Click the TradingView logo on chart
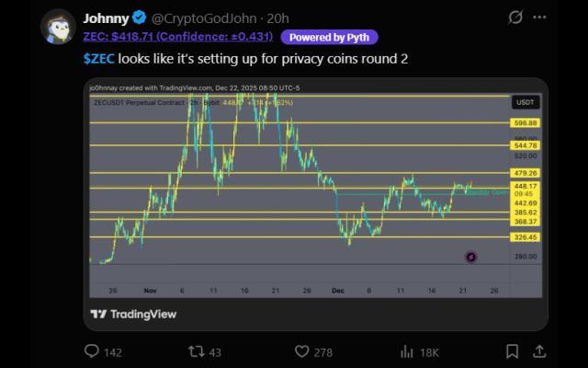Screen dimensions: 588x368 (133, 314)
